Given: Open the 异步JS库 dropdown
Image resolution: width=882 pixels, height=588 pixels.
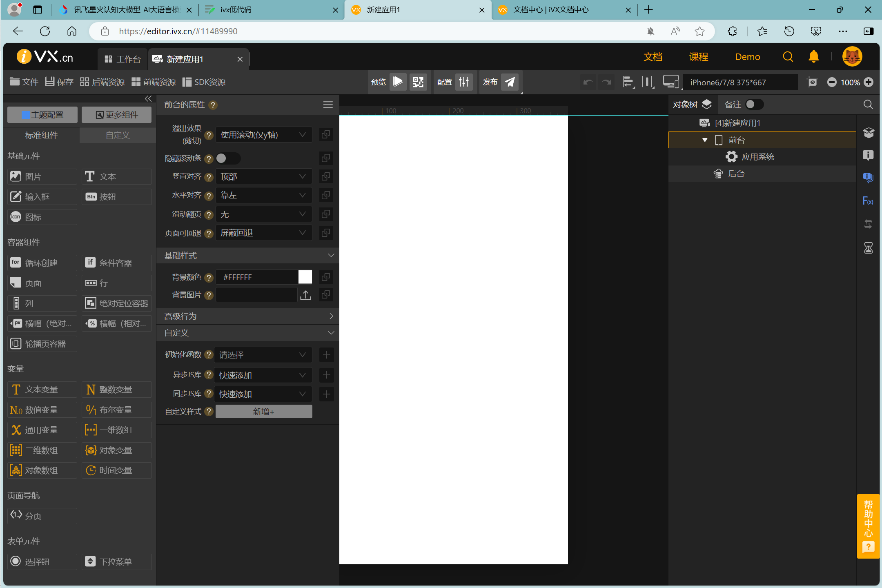Looking at the screenshot, I should (263, 375).
